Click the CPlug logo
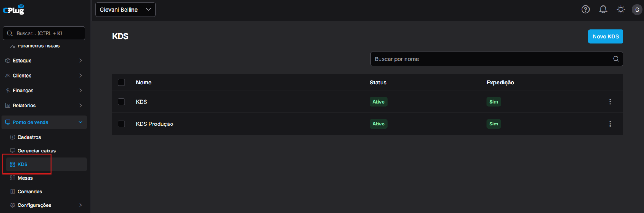644x213 pixels. pos(14,10)
